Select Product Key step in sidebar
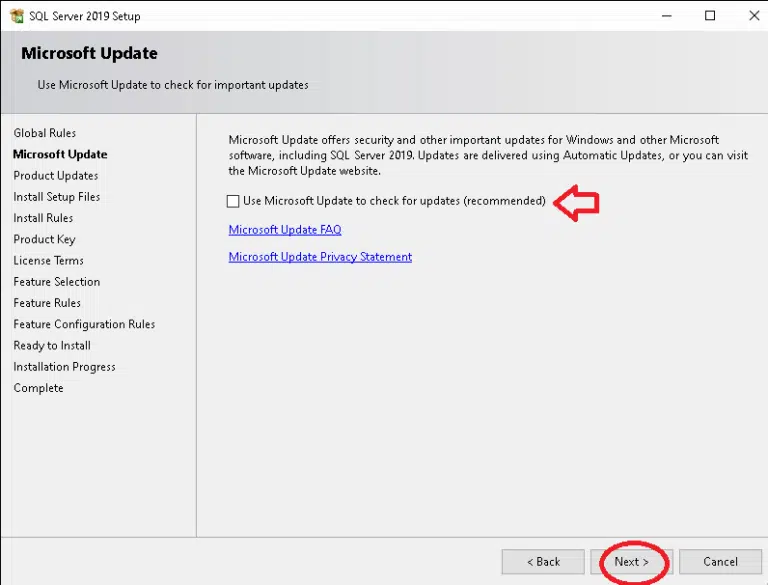The width and height of the screenshot is (768, 585). point(45,239)
